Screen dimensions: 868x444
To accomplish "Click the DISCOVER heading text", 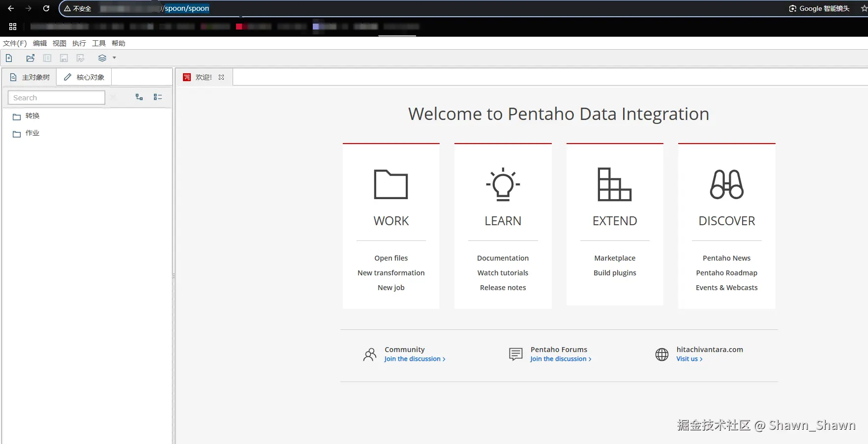I will 727,221.
